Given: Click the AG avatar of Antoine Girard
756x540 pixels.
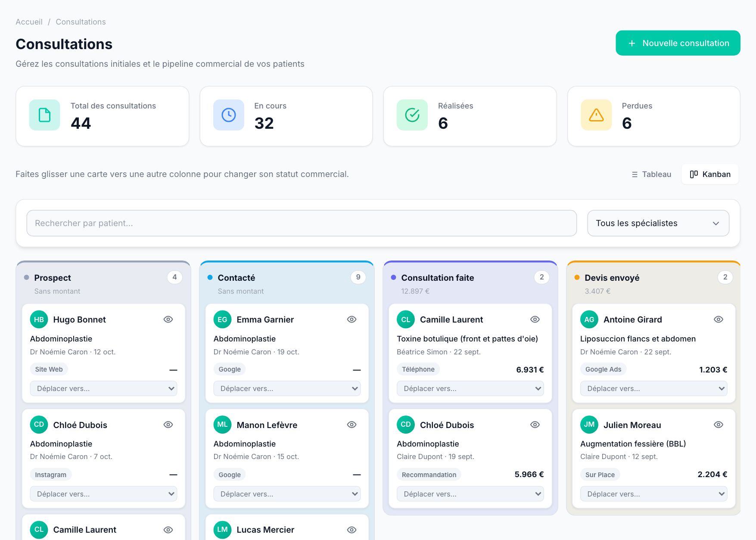Looking at the screenshot, I should coord(589,320).
